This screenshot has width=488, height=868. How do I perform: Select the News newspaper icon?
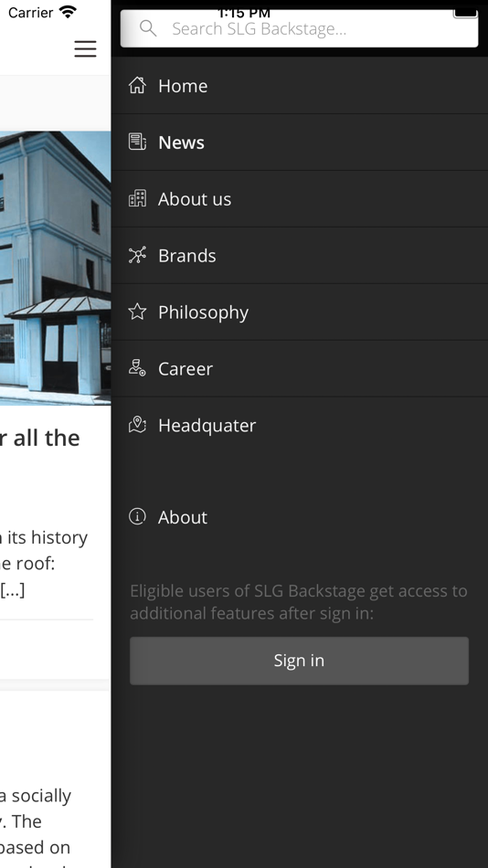click(x=137, y=142)
